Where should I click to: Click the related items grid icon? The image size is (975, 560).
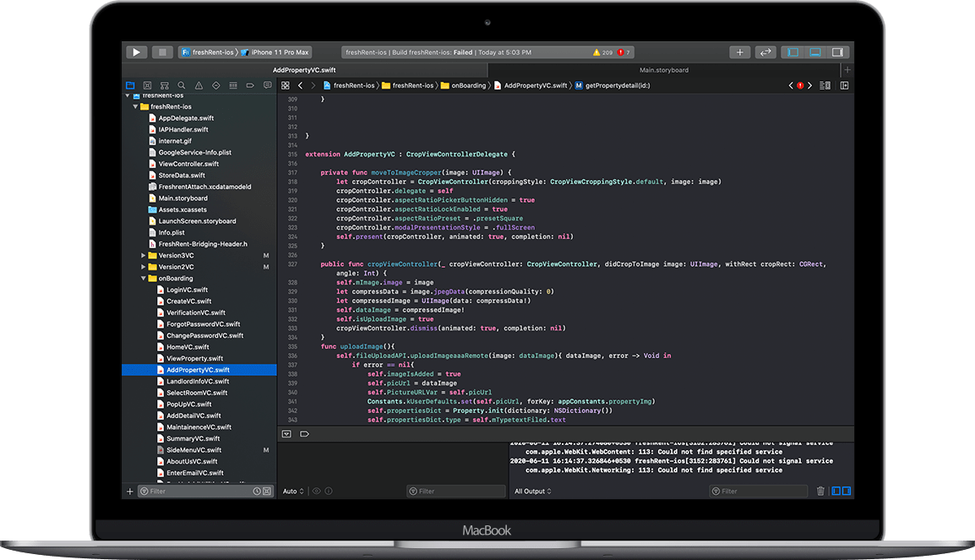coord(286,85)
